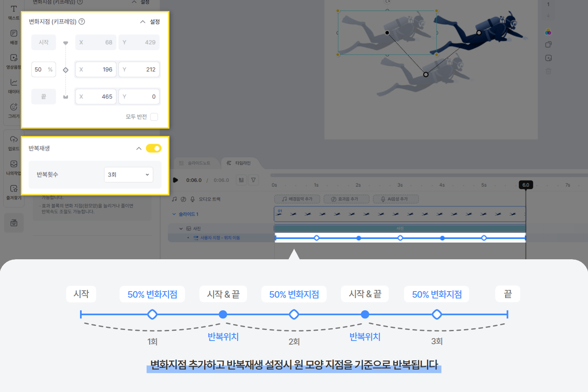Turn off the 반복재생 toggle switch

click(x=154, y=148)
